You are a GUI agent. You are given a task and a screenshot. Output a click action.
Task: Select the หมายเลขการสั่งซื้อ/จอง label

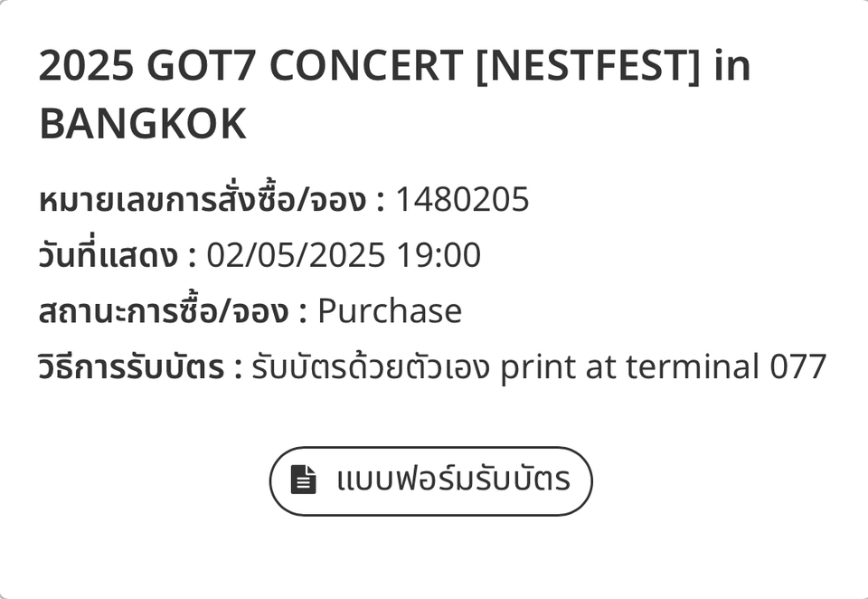click(x=203, y=199)
